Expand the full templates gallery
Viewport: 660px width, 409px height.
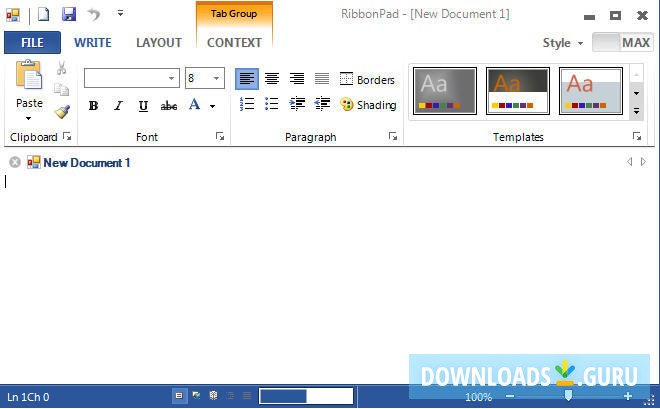(636, 112)
